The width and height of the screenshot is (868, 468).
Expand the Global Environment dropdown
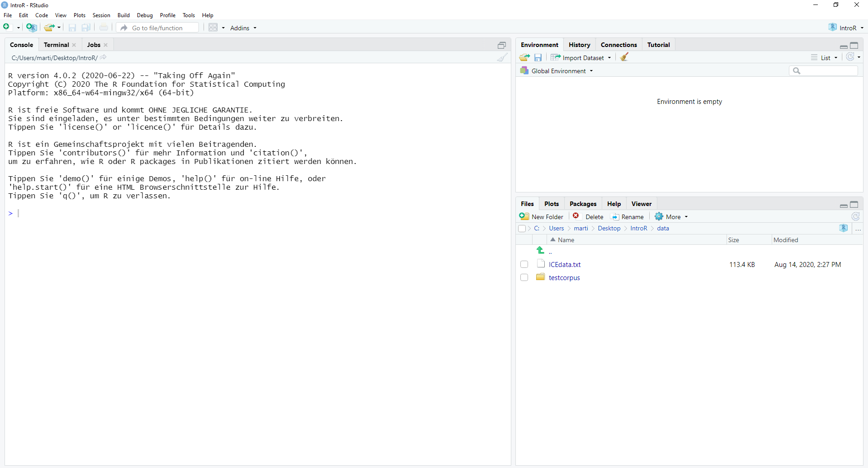click(x=558, y=71)
